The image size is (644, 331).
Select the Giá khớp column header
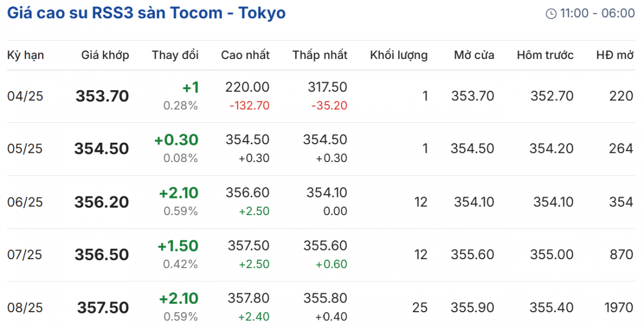click(x=105, y=55)
